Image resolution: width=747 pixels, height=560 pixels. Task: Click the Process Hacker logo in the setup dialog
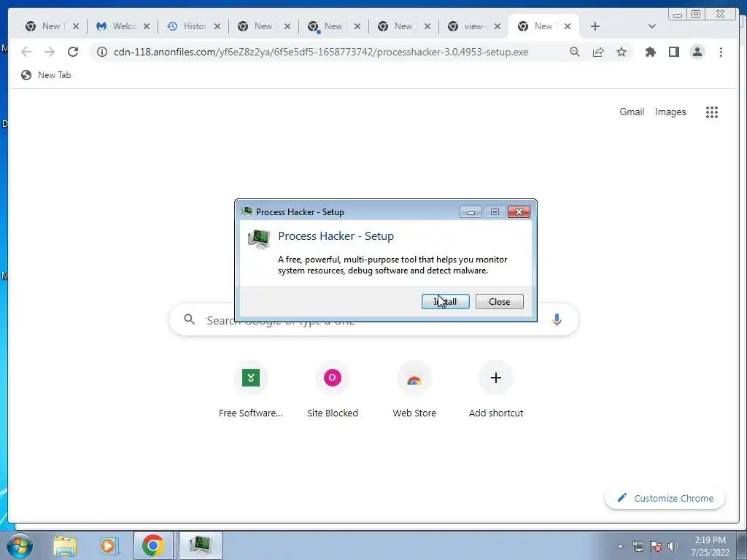point(259,238)
